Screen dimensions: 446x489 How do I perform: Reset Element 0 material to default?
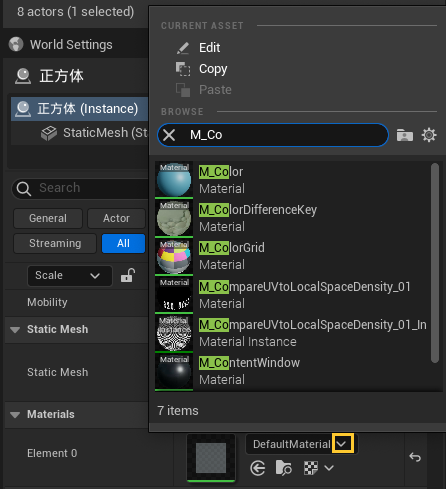coord(415,457)
